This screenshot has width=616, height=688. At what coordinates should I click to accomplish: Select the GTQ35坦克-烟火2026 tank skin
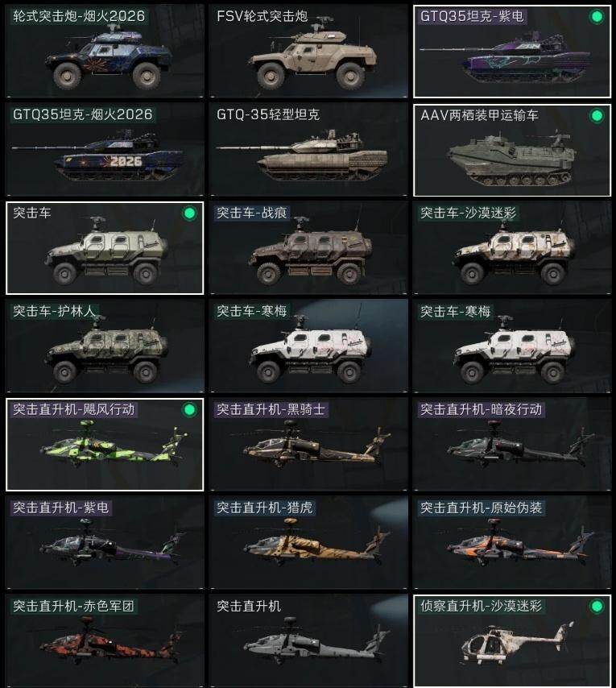[105, 149]
